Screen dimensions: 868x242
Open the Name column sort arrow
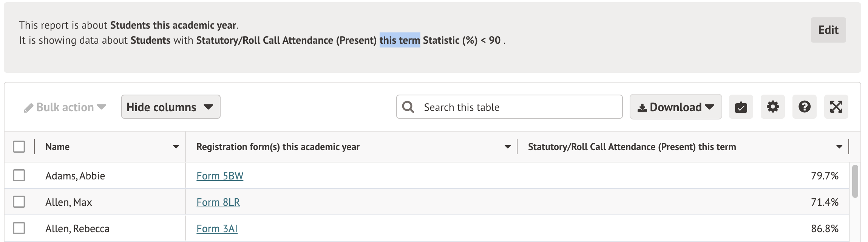point(176,147)
